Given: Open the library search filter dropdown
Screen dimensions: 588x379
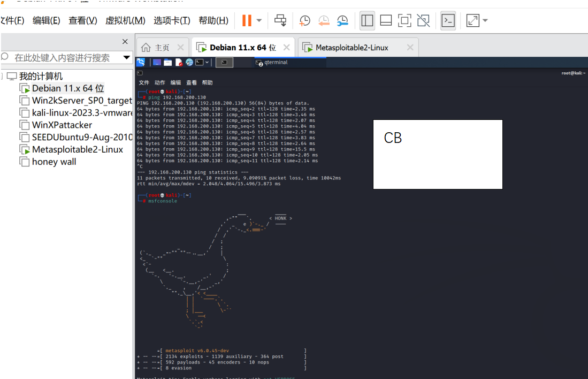Looking at the screenshot, I should click(127, 57).
